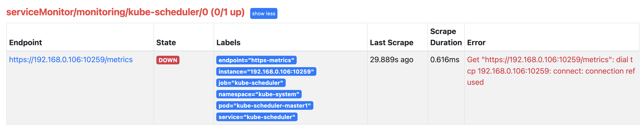
Task: Select the connection refused error message
Action: click(x=551, y=71)
